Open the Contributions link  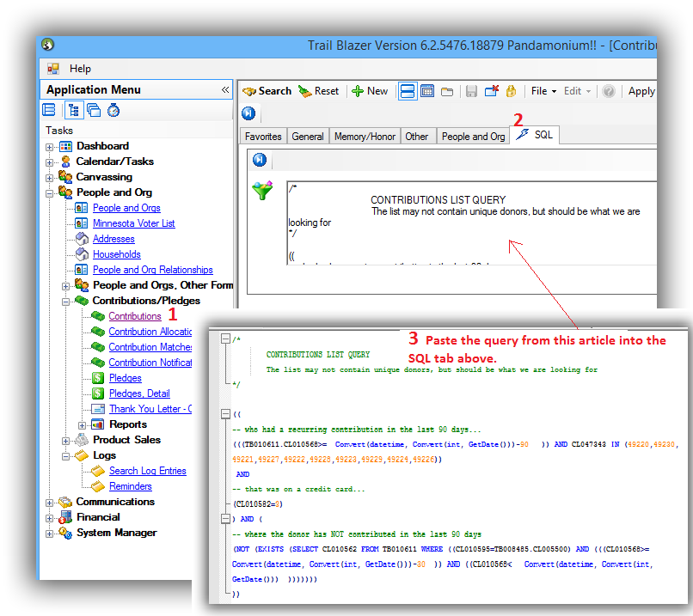[135, 316]
